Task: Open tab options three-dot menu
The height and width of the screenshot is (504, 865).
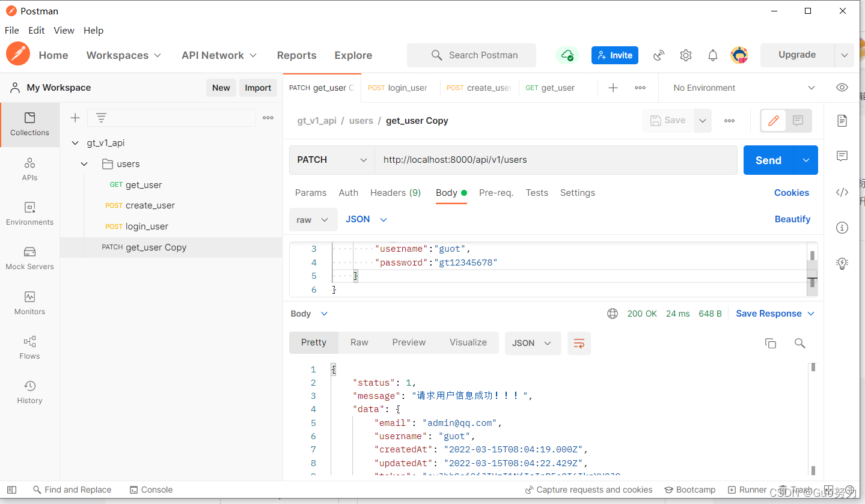Action: 640,88
